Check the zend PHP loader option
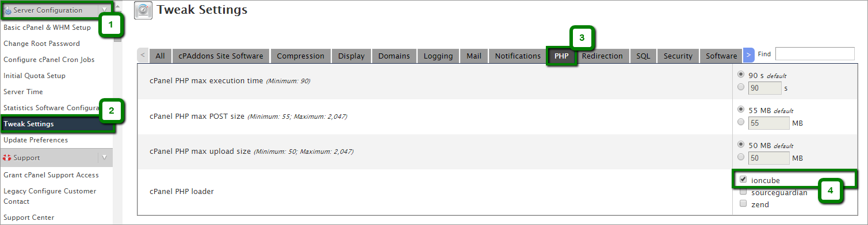Viewport: 868px width, 225px height. tap(743, 204)
